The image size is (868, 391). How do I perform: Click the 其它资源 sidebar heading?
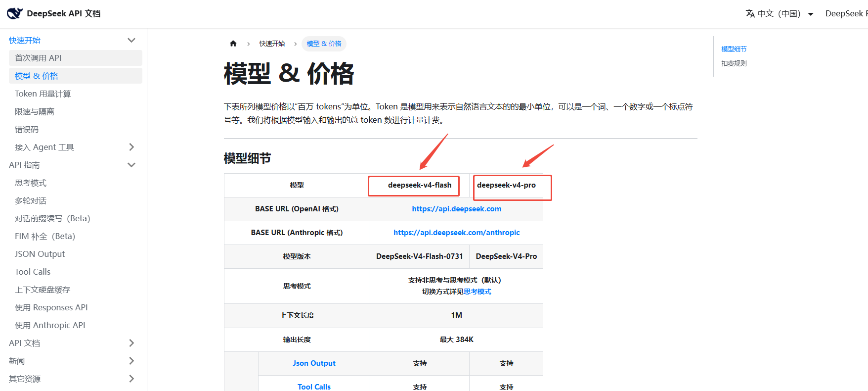[25, 379]
